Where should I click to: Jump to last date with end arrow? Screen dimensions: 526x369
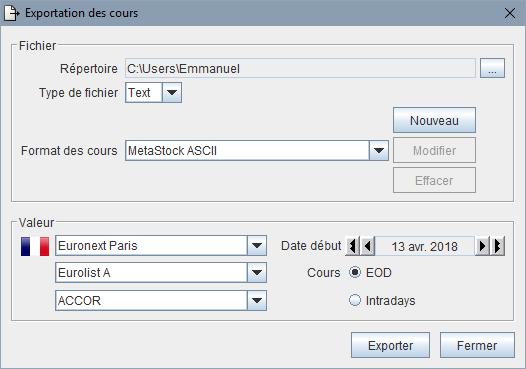pyautogui.click(x=497, y=246)
